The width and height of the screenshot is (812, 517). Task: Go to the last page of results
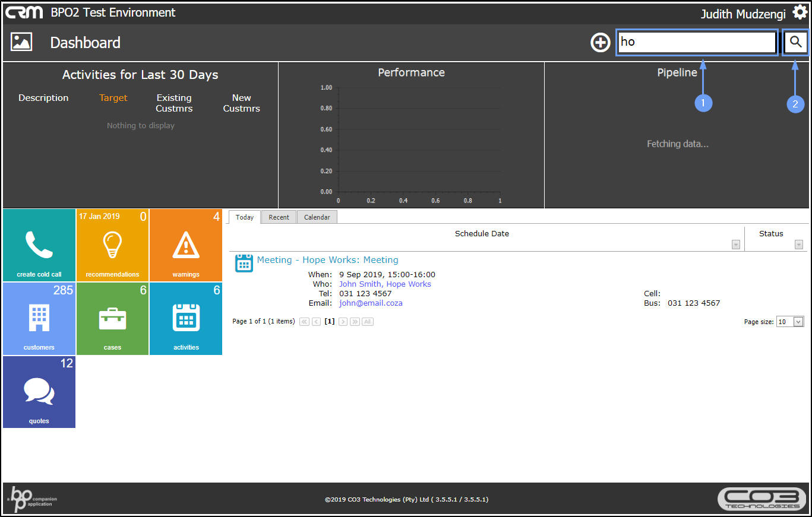tap(355, 322)
